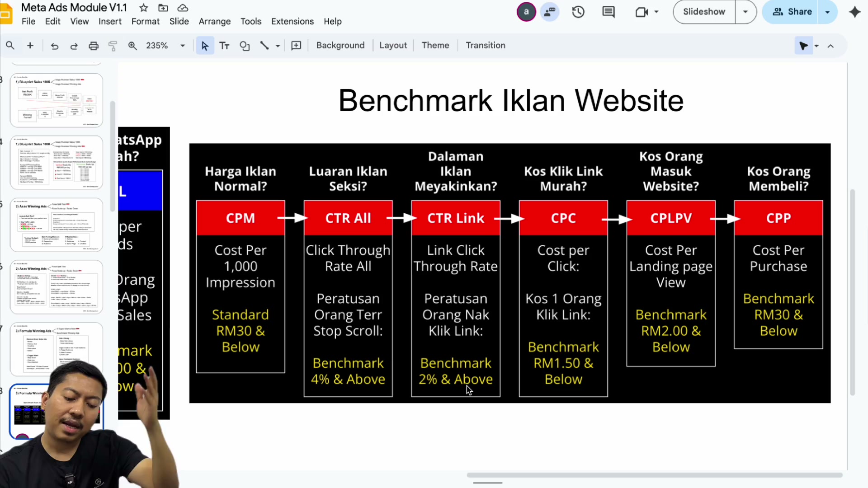Search the menus with magnifier icon
This screenshot has width=868, height=488.
10,45
